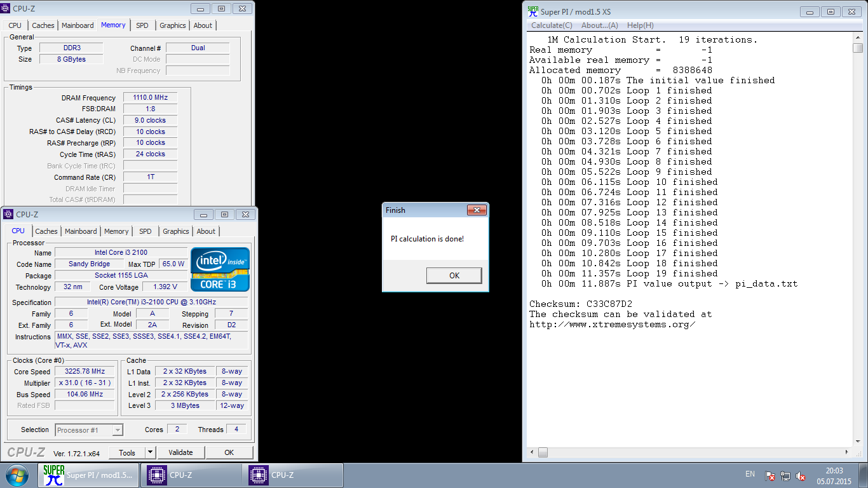Open the Calculate(C) menu in Super PI
The height and width of the screenshot is (488, 868).
[x=552, y=25]
